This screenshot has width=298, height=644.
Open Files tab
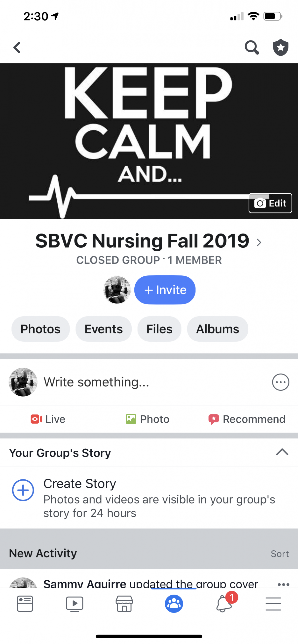[159, 329]
